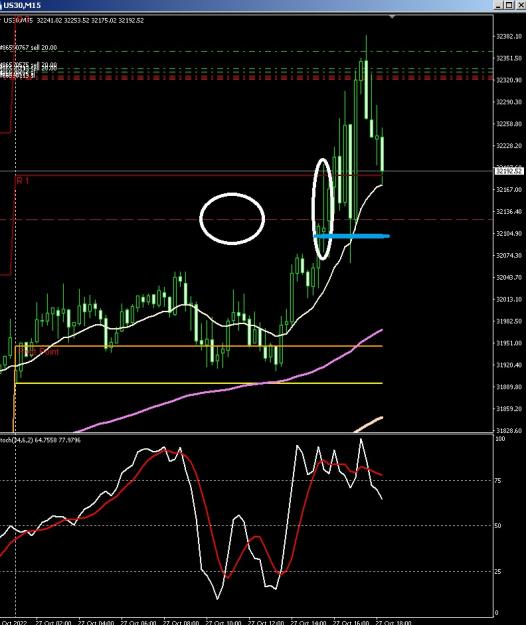
Task: Click the Stoch indicator label in subwindow
Action: pos(40,440)
